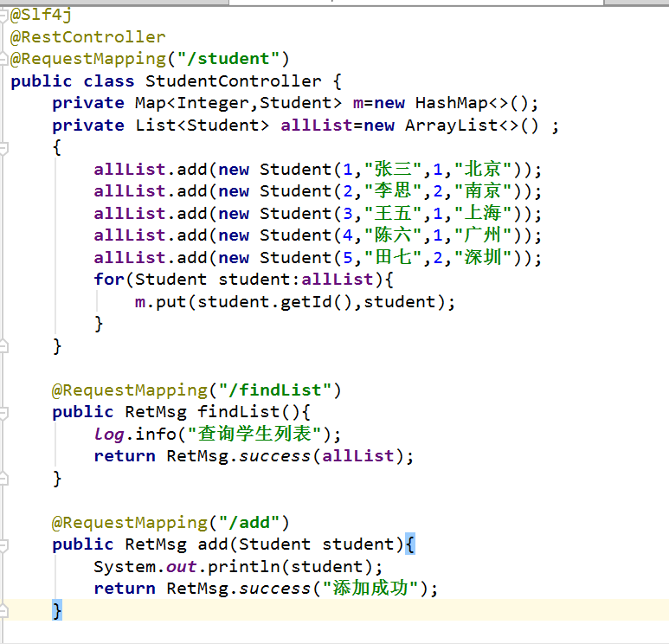669x644 pixels.
Task: Click the "/findList" mapping string
Action: [x=274, y=390]
